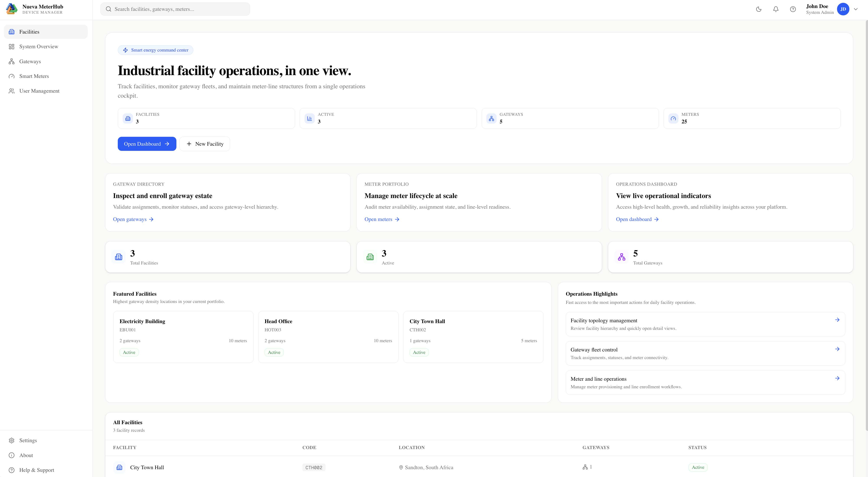Viewport: 868px width, 477px height.
Task: Follow the Open dashboard link
Action: [x=637, y=219]
